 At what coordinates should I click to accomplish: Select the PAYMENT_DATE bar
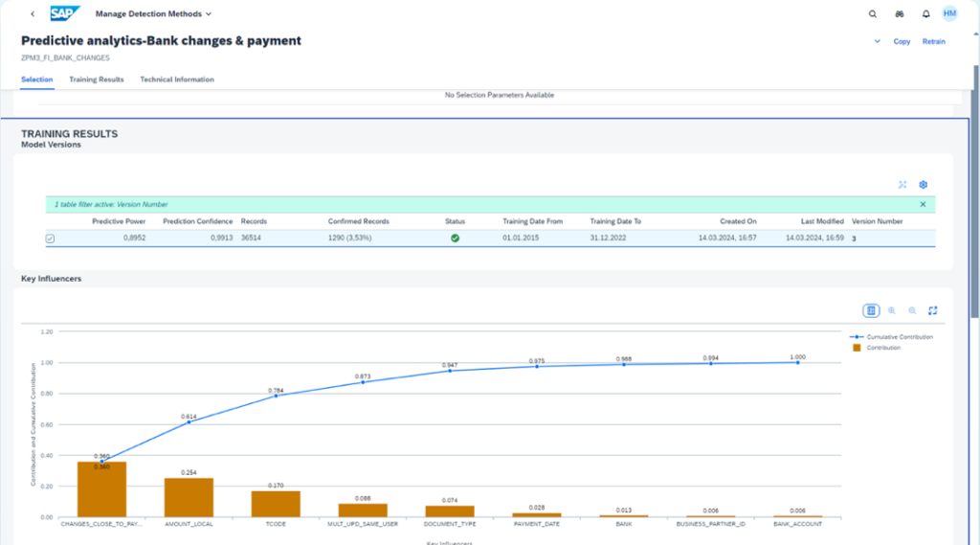pos(536,515)
